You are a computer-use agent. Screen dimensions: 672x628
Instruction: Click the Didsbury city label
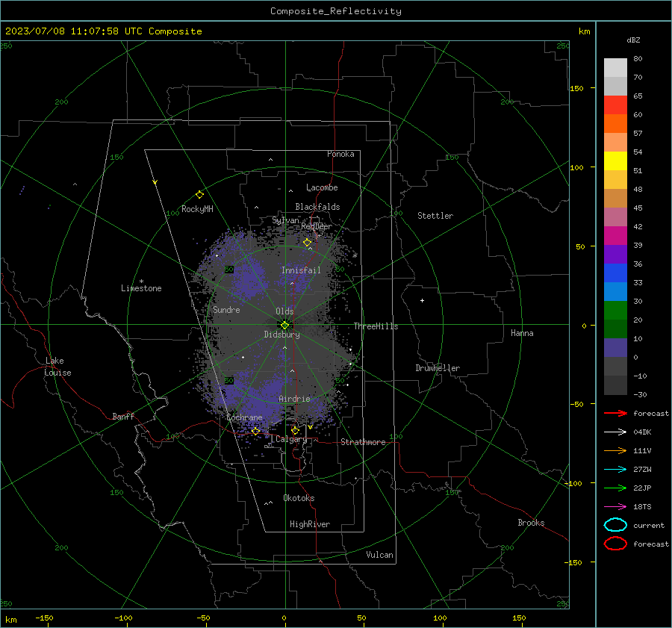click(281, 335)
